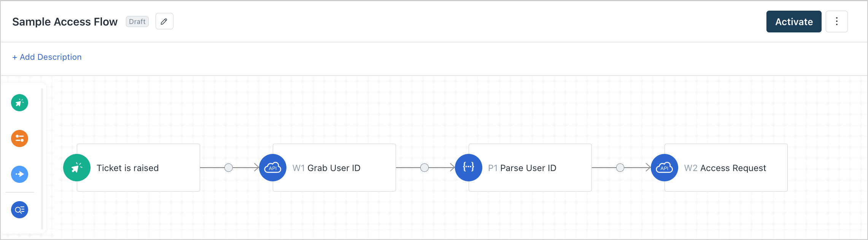Click the Add Description link

(x=47, y=57)
